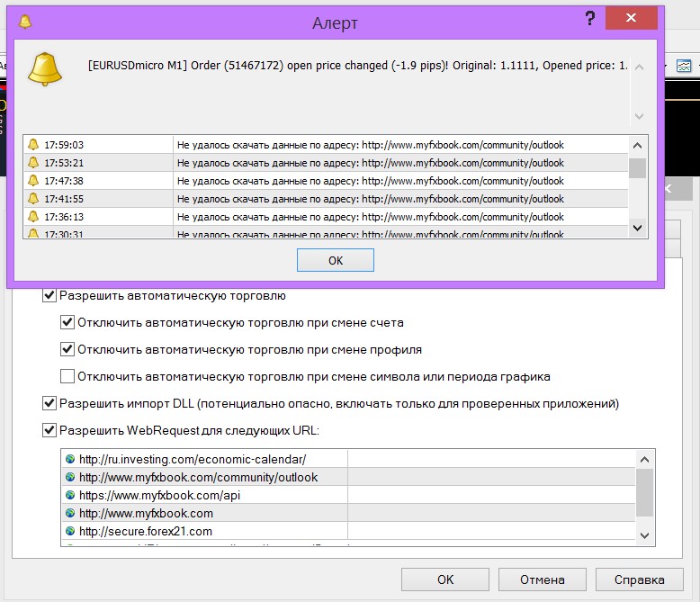
Task: Select URL http://www.myfxbook.com in list
Action: click(348, 513)
